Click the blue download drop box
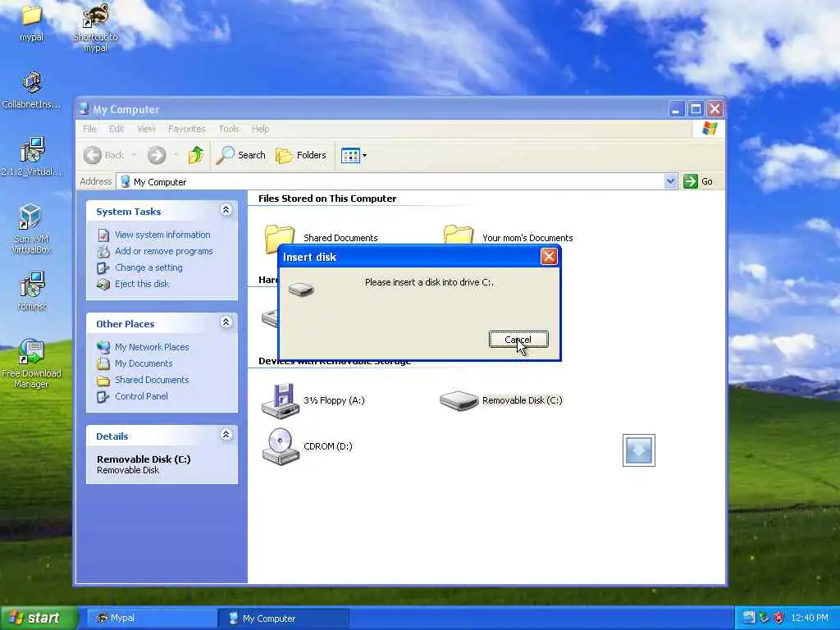Image resolution: width=840 pixels, height=630 pixels. click(638, 450)
